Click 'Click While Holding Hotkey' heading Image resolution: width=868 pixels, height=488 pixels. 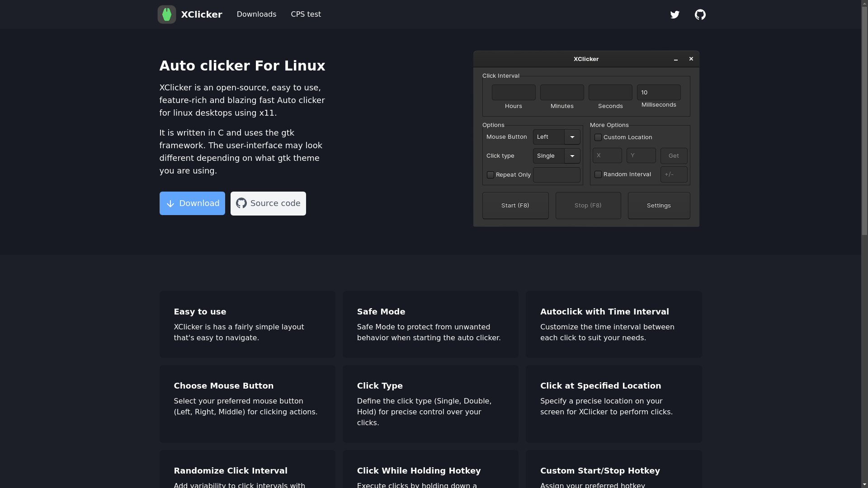coord(419,471)
